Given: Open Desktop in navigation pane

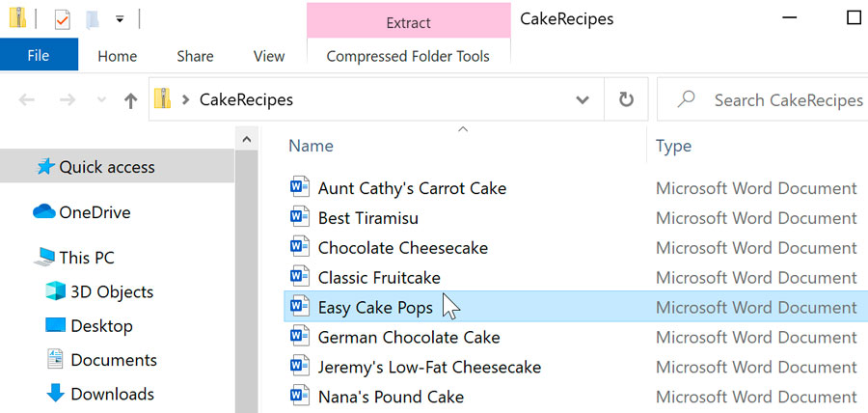Looking at the screenshot, I should pyautogui.click(x=102, y=325).
